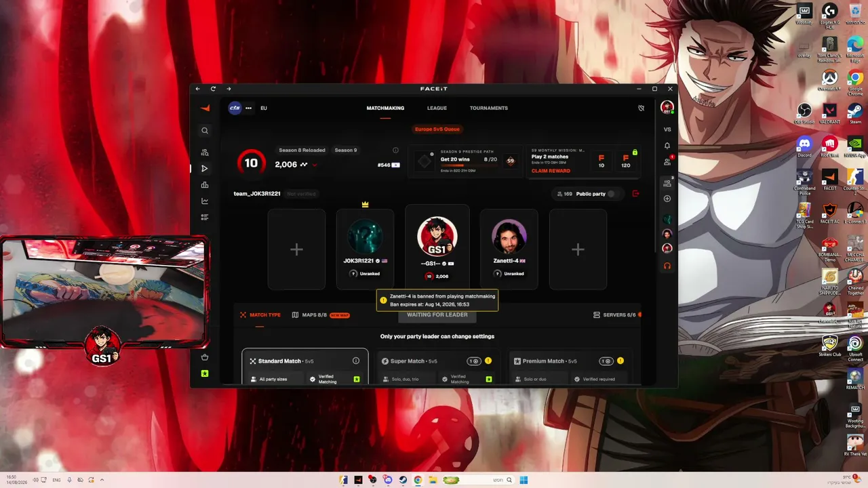Viewport: 868px width, 488px height.
Task: Open the play matchmaking icon in left sidebar
Action: coord(205,168)
